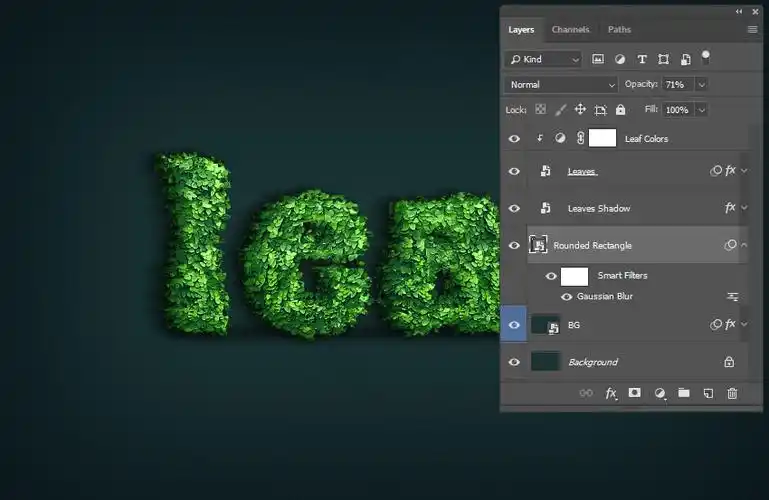The width and height of the screenshot is (769, 500).
Task: Click the lock all padlock icon
Action: click(620, 110)
